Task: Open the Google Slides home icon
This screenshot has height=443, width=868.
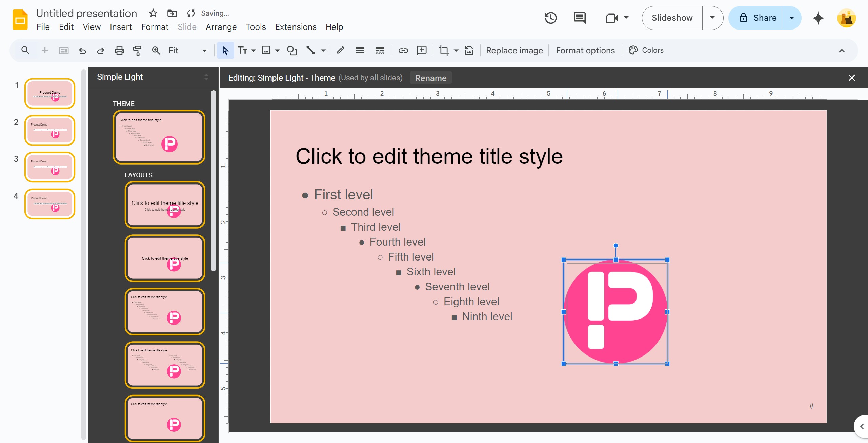Action: tap(20, 20)
